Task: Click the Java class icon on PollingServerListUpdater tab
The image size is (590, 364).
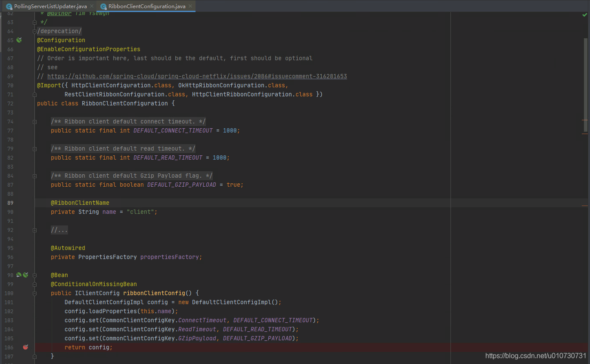Action: 9,6
